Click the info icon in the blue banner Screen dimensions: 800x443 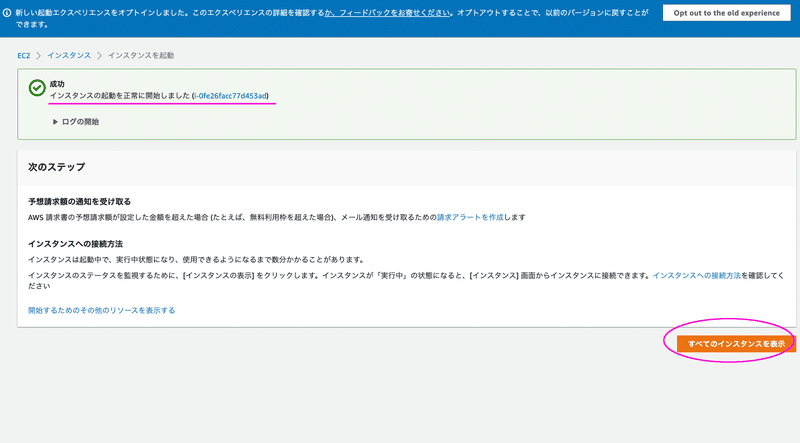pyautogui.click(x=7, y=13)
